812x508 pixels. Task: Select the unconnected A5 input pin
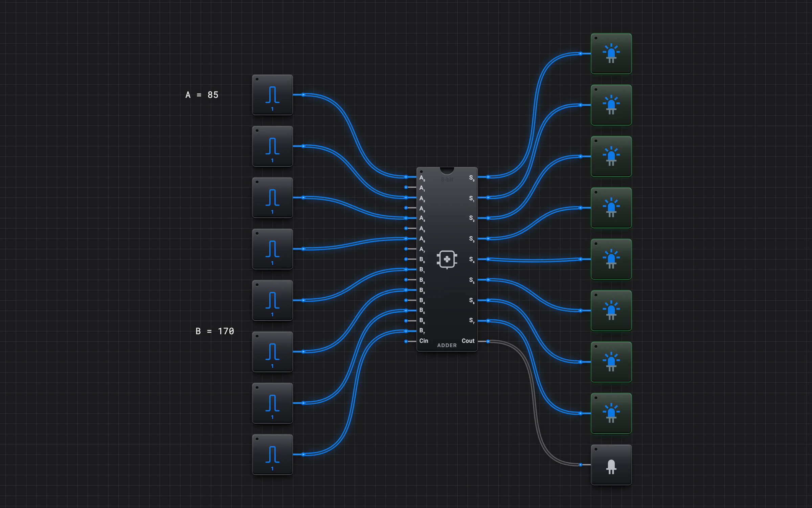406,228
